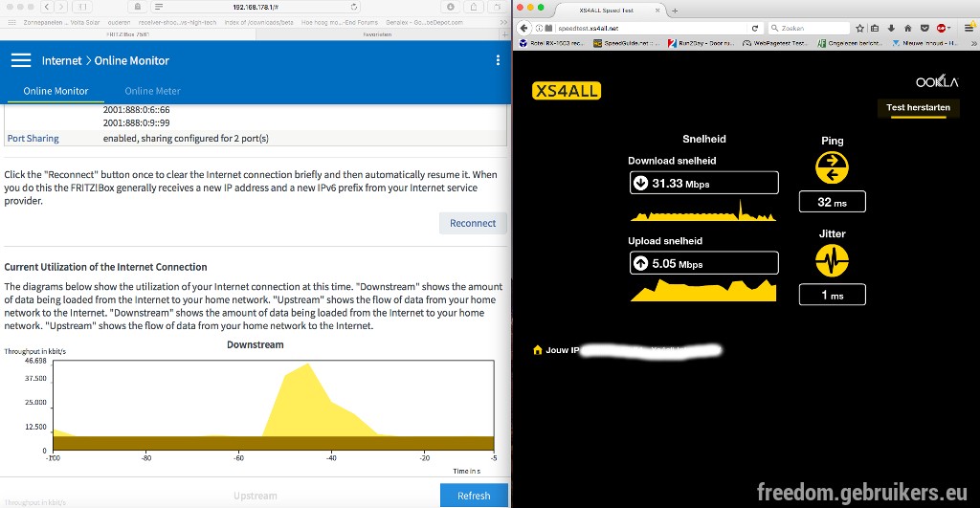This screenshot has width=980, height=508.
Task: Expand Firefox bookmarks toolbar overflow chevron
Action: click(x=973, y=43)
